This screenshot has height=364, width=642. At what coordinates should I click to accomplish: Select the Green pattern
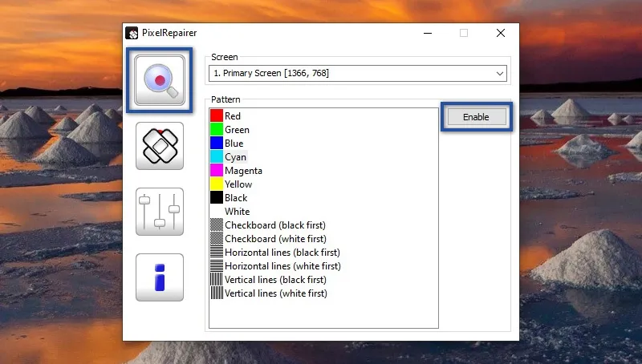pyautogui.click(x=230, y=130)
